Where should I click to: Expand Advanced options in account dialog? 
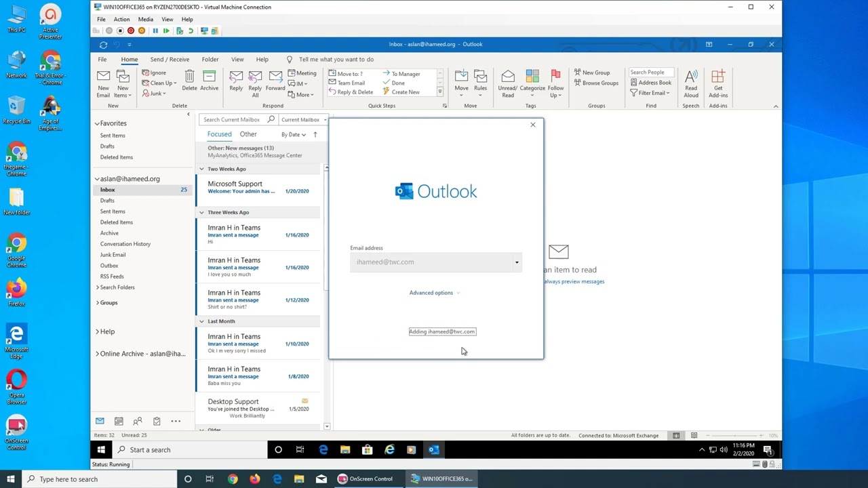point(435,293)
